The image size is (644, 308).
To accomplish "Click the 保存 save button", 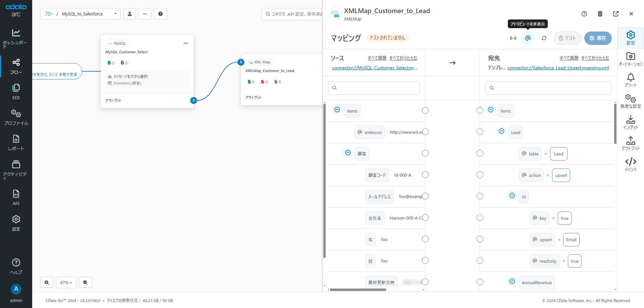I will pyautogui.click(x=598, y=38).
